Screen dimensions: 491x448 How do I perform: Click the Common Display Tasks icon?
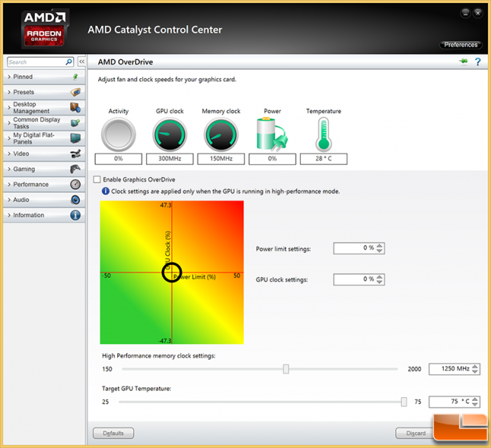[x=75, y=122]
